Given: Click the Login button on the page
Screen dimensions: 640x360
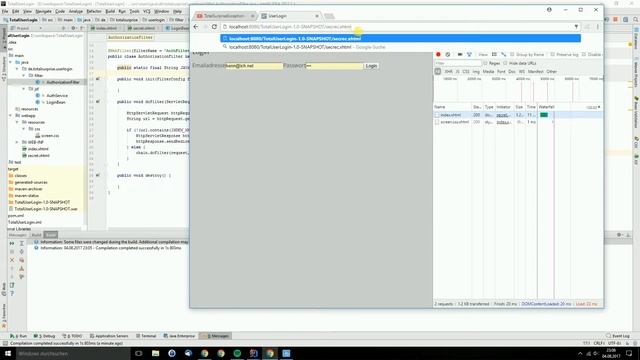Looking at the screenshot, I should coord(371,66).
